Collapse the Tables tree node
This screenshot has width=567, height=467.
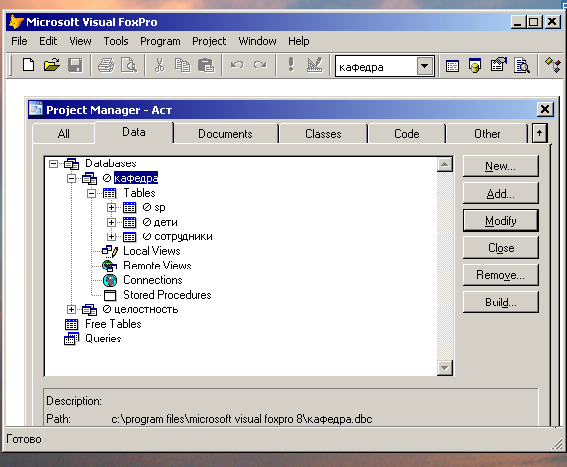(x=91, y=194)
